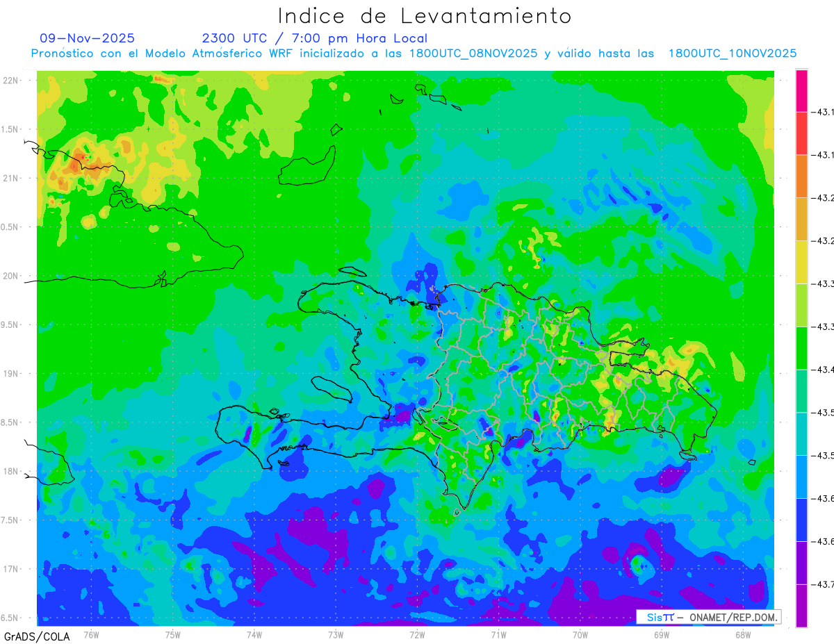The image size is (834, 644).
Task: Pick the royal blue swatch in the legend
Action: [801, 520]
